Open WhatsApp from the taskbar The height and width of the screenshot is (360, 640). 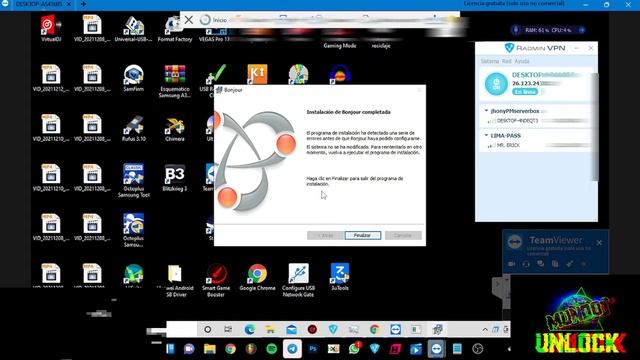click(x=354, y=349)
